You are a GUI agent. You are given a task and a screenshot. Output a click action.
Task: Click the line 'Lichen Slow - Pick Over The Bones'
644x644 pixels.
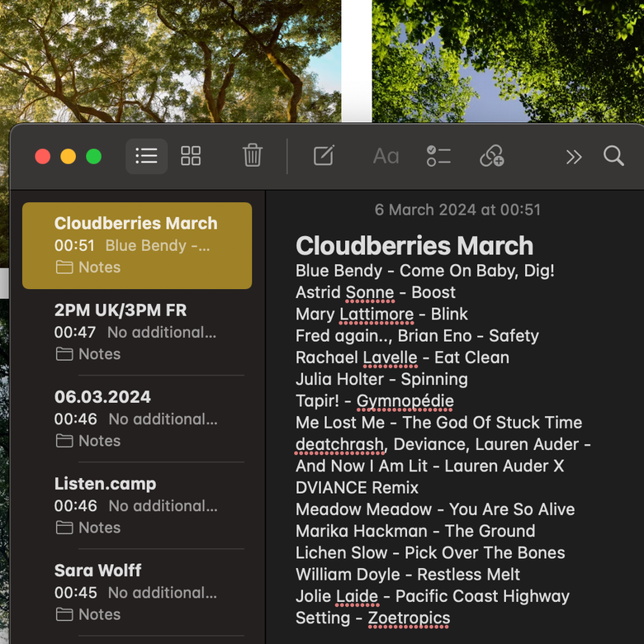click(430, 553)
